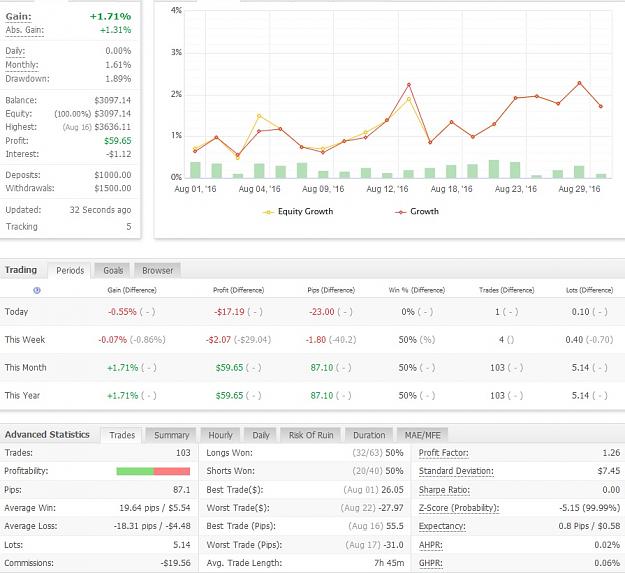Viewport: 625px width, 573px height.
Task: Open the Daily statistics tab
Action: click(x=261, y=435)
